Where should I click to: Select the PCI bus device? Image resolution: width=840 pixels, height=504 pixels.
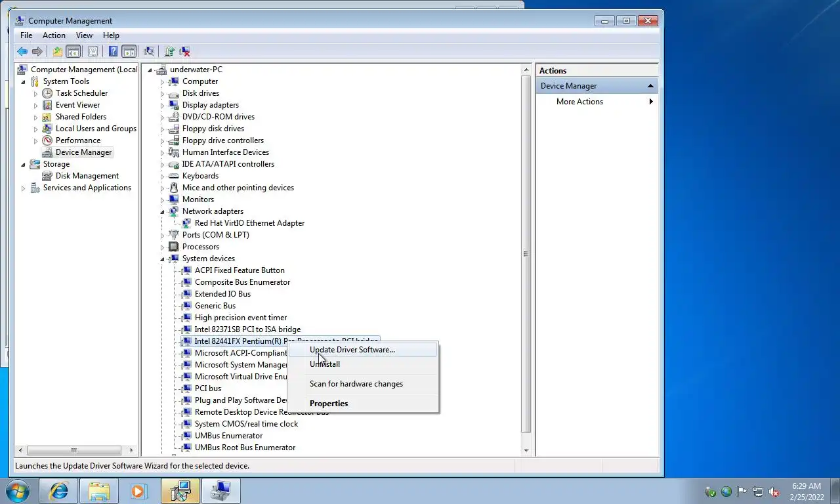pos(208,388)
